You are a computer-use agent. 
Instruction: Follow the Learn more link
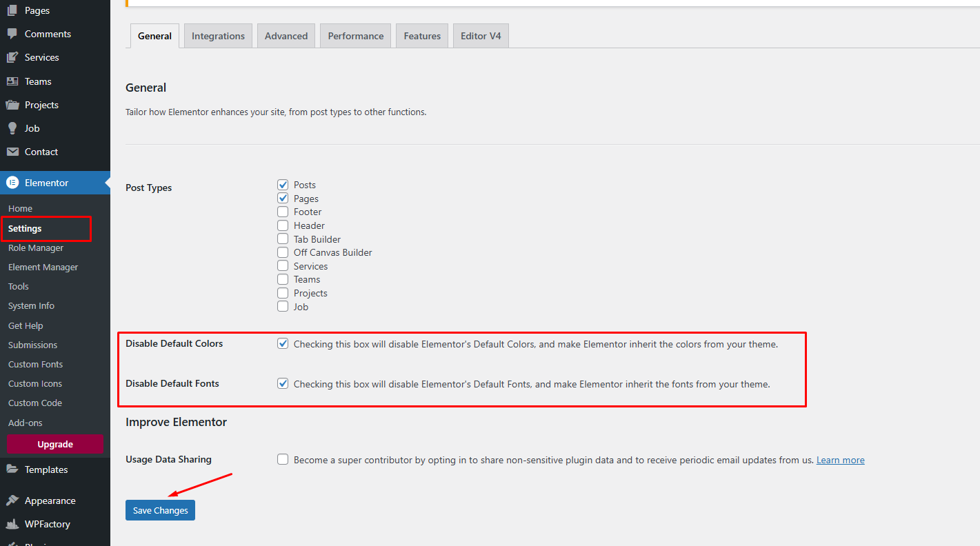(841, 460)
